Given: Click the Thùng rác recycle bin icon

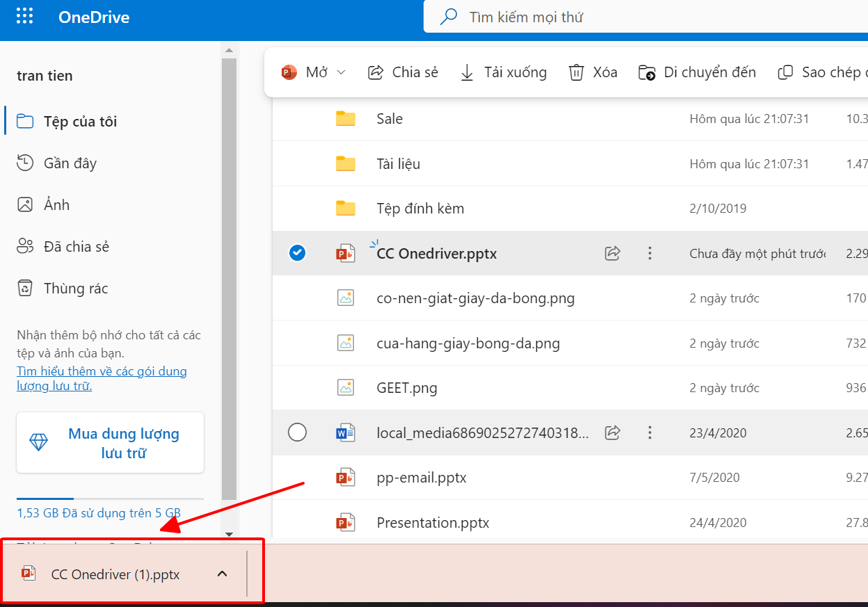Looking at the screenshot, I should pos(25,289).
